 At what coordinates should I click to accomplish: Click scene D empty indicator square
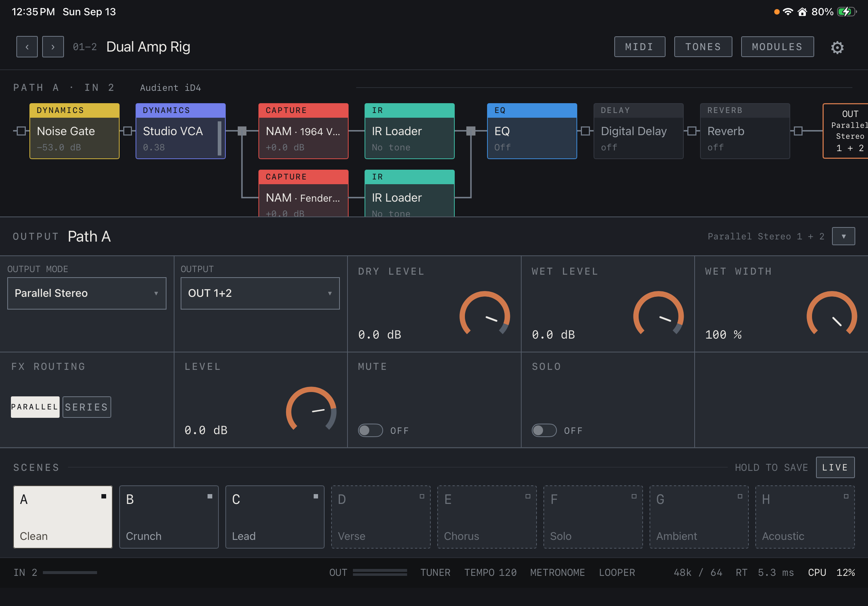pyautogui.click(x=422, y=496)
